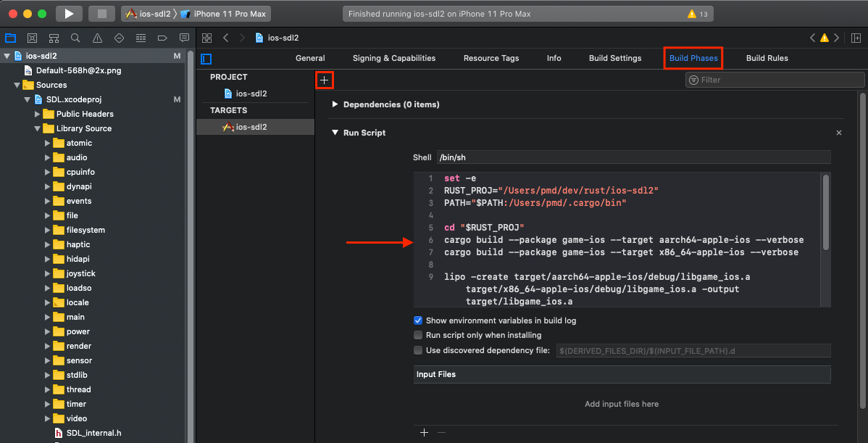Enable Run script only when installing

tap(418, 335)
